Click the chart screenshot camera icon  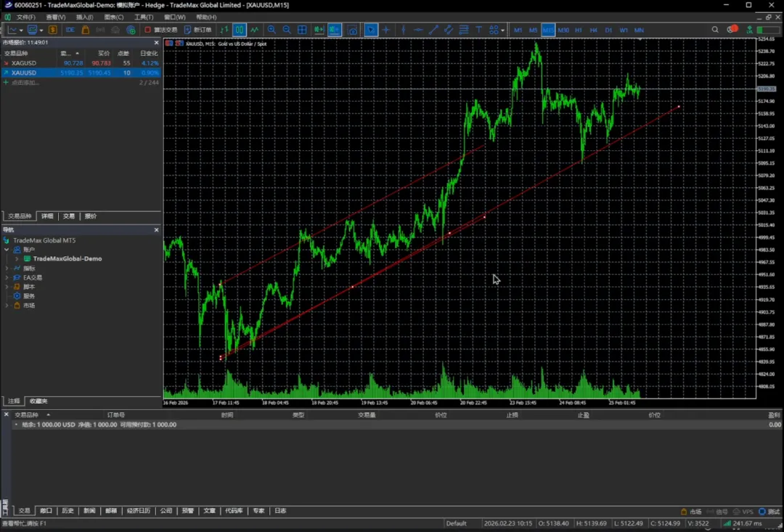click(353, 30)
